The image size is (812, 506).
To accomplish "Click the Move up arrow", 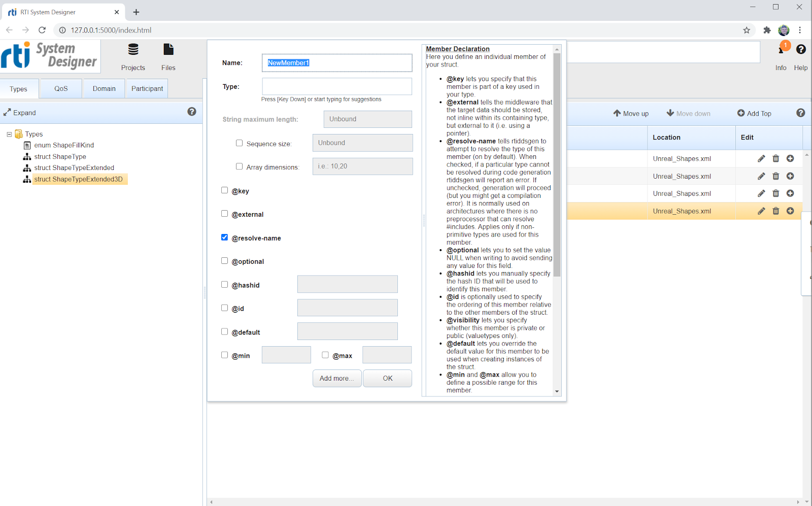I will 617,113.
